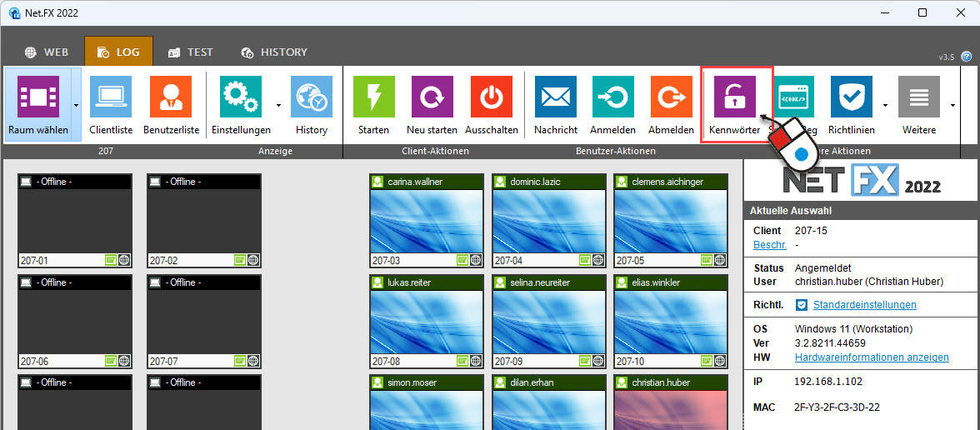Open the Benutzerliste view
The image size is (980, 430).
pos(171,97)
